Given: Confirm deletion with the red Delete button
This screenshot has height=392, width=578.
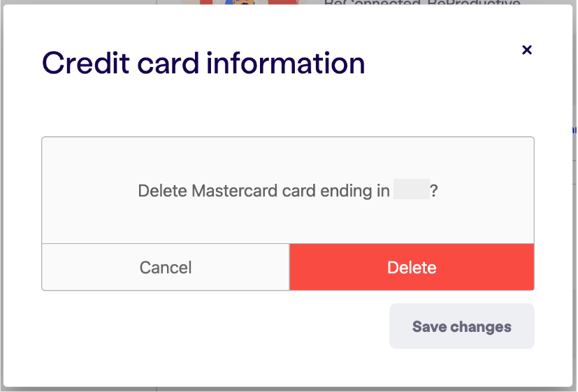Looking at the screenshot, I should pos(412,267).
